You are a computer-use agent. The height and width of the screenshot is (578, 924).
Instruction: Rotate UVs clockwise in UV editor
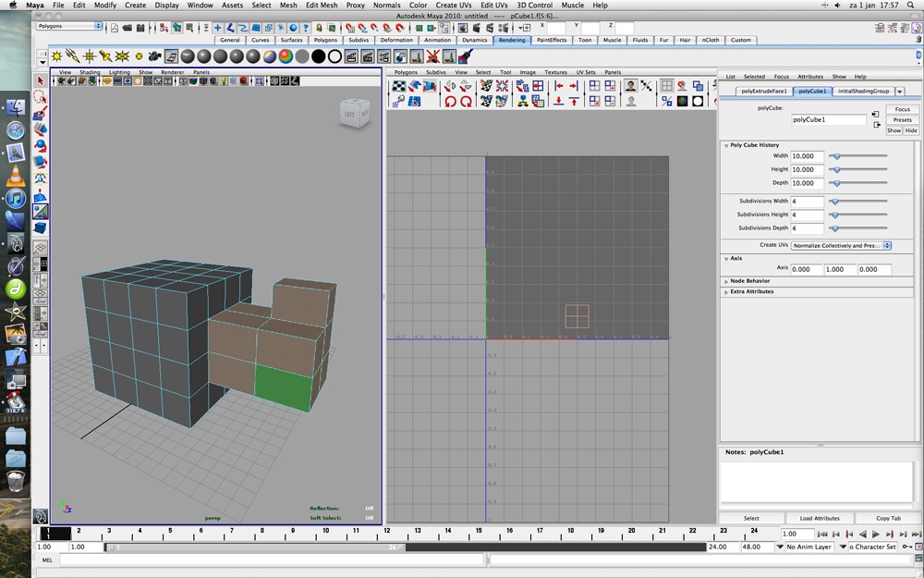point(466,102)
